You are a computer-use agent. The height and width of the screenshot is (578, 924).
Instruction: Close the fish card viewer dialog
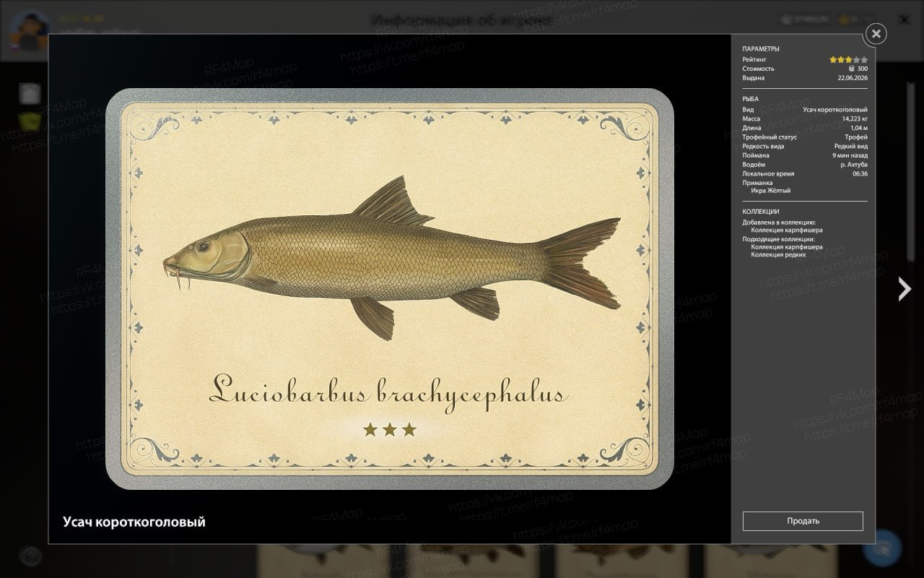coord(876,33)
